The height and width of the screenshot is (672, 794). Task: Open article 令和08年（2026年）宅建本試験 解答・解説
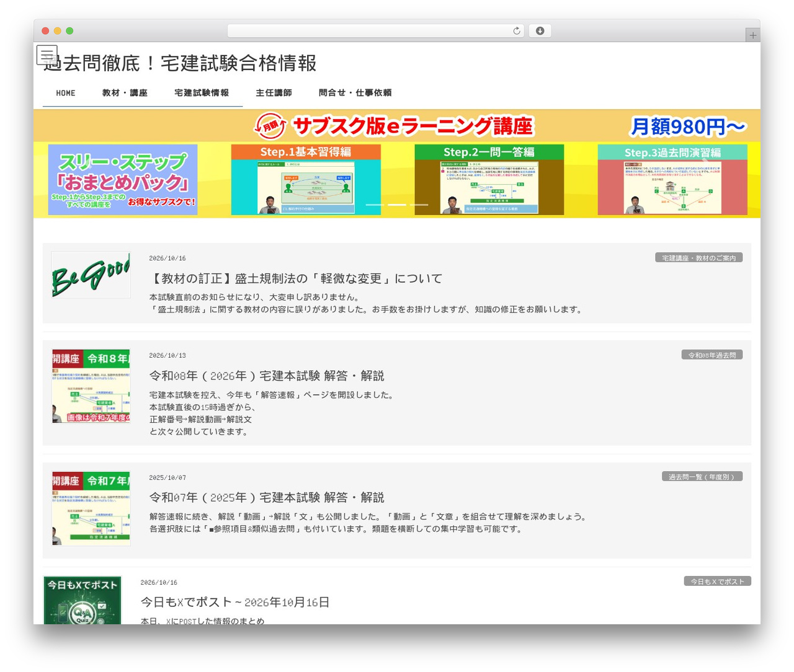(x=267, y=376)
